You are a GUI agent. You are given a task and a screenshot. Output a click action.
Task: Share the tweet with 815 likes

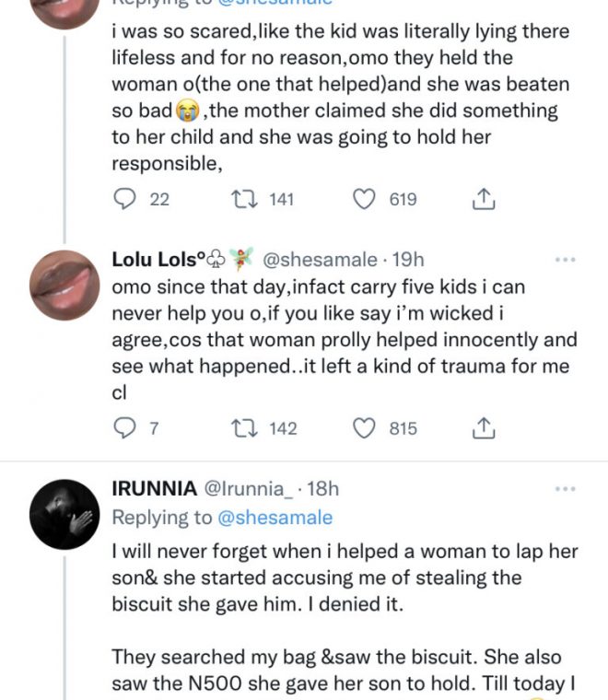click(485, 428)
